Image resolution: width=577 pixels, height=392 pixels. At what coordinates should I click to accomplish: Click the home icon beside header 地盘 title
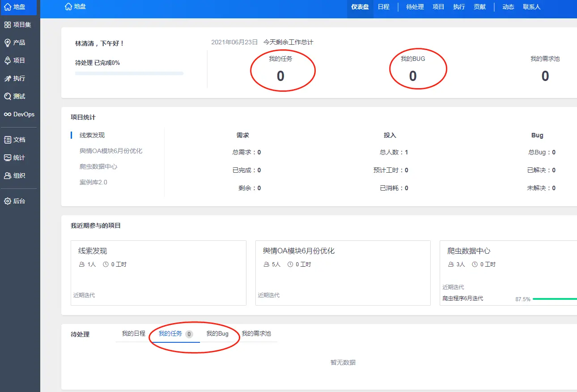pyautogui.click(x=68, y=6)
